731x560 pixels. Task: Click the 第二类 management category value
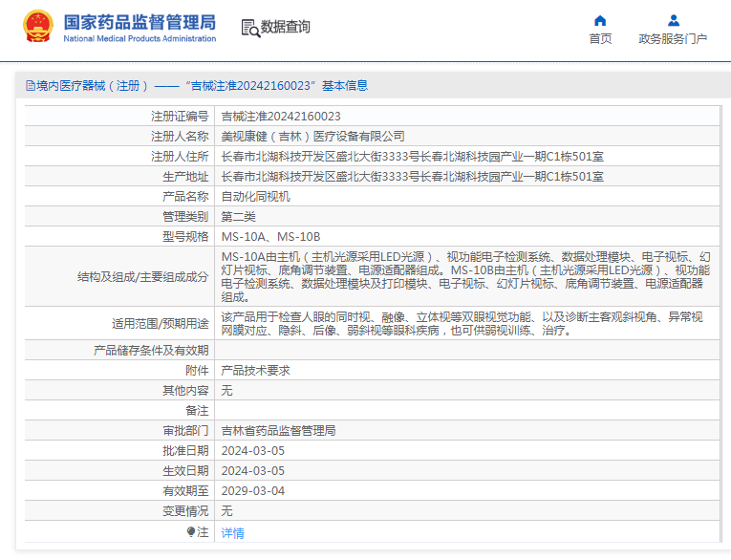tap(238, 216)
